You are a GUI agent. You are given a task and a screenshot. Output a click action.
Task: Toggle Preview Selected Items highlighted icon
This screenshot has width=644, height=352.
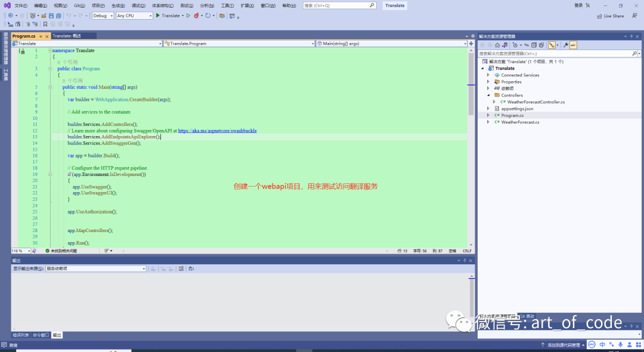[574, 45]
